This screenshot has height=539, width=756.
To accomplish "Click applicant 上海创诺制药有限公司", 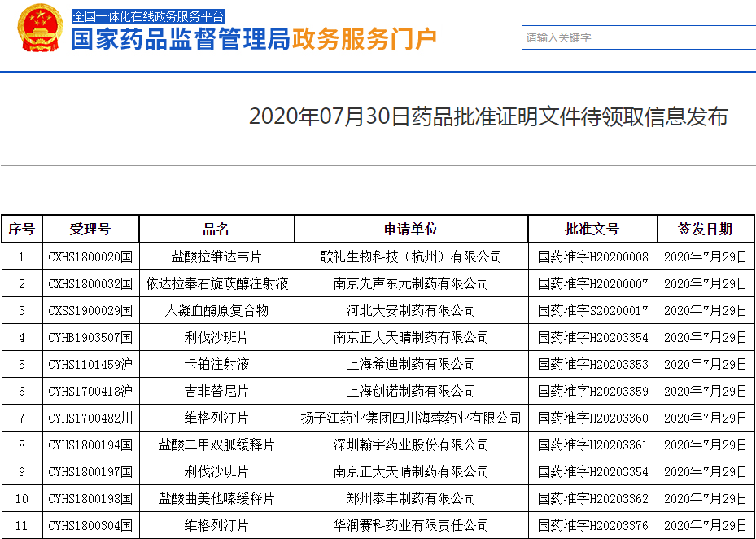I will (x=411, y=392).
